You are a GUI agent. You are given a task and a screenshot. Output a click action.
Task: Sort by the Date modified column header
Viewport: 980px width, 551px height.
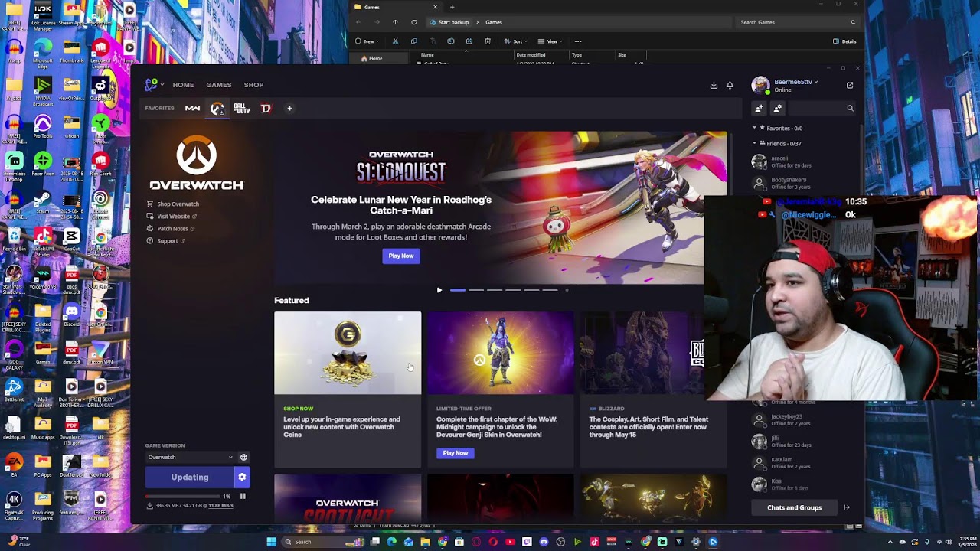tap(531, 55)
